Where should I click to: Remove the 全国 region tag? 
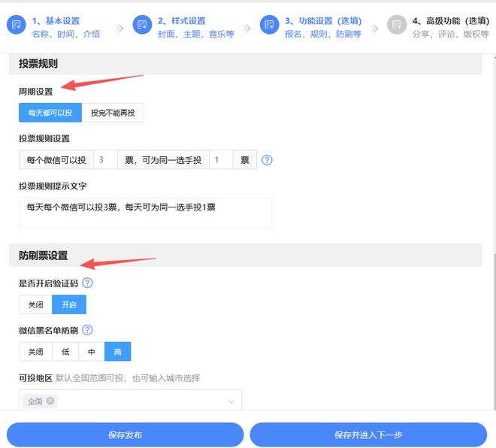coord(50,401)
